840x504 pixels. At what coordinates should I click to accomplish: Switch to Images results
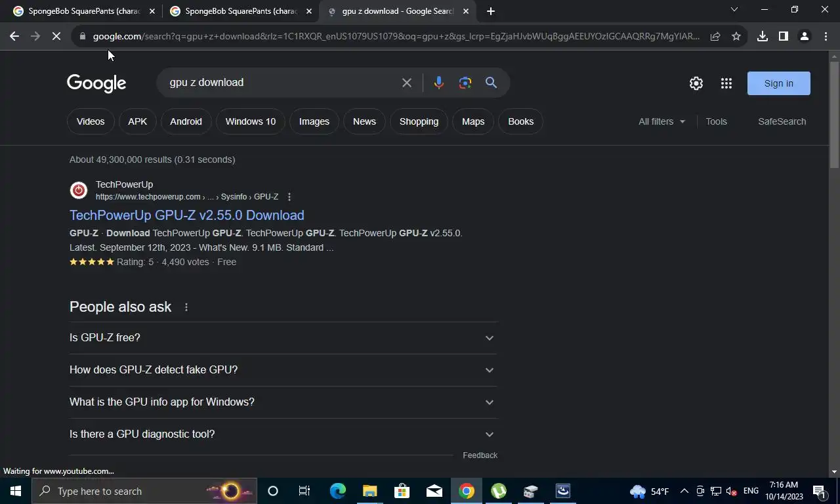pos(314,121)
